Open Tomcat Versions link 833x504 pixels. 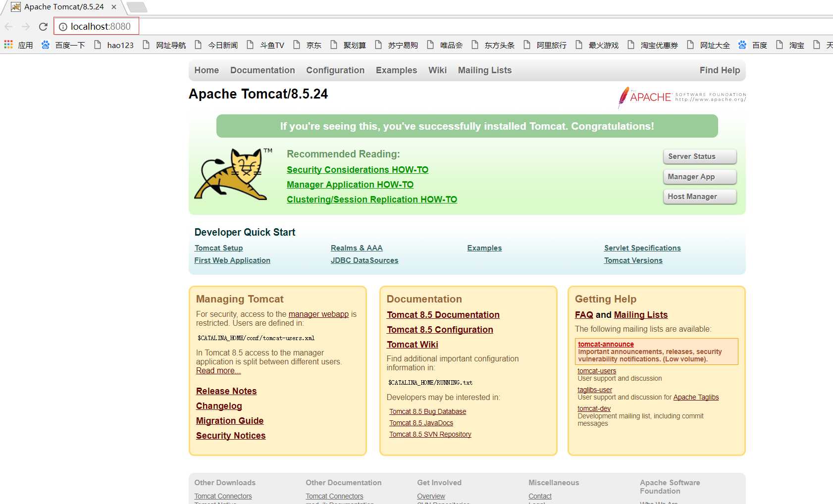point(633,260)
